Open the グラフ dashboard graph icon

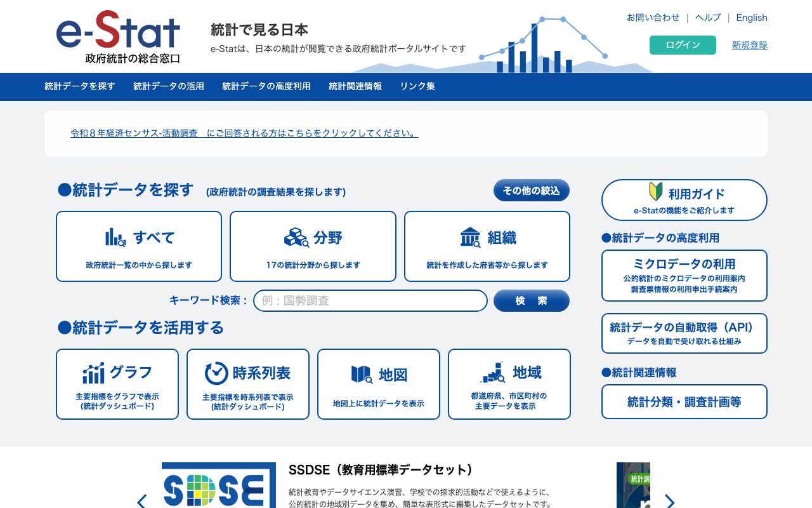pos(93,371)
